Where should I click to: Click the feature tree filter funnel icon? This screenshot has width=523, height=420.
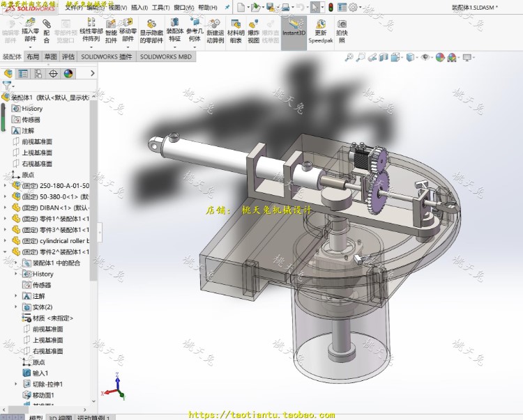[7, 86]
